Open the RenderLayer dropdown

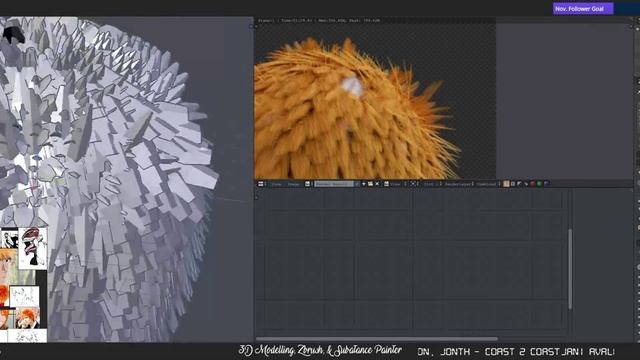point(459,184)
